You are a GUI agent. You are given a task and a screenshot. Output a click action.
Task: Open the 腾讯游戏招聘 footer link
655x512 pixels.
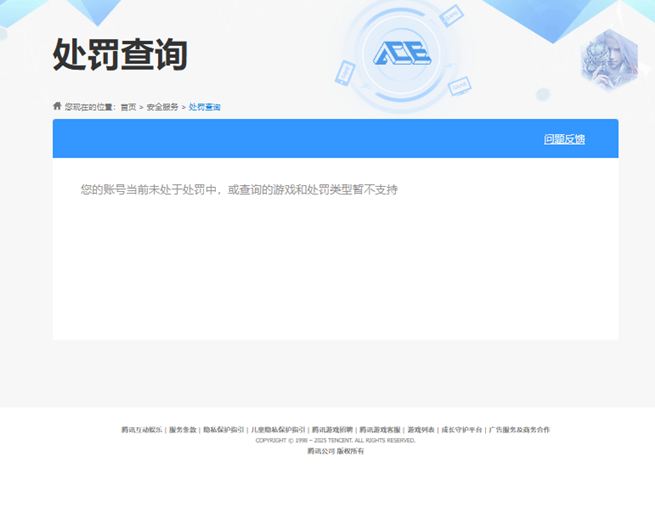coord(332,430)
